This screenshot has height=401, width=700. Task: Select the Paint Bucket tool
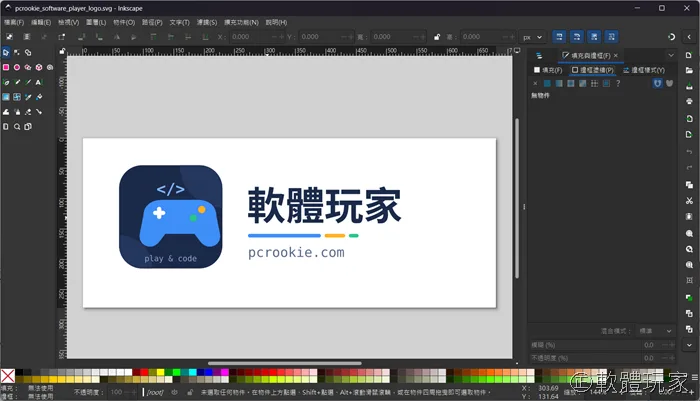39,97
